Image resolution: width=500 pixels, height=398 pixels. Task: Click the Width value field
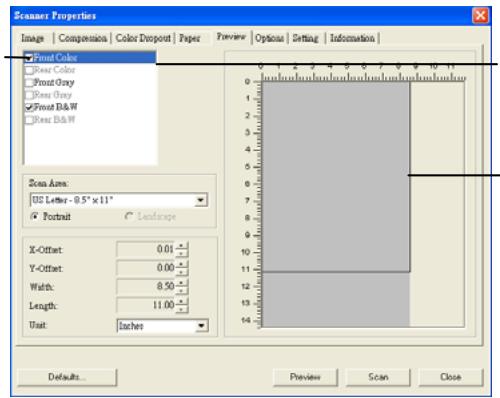(146, 286)
